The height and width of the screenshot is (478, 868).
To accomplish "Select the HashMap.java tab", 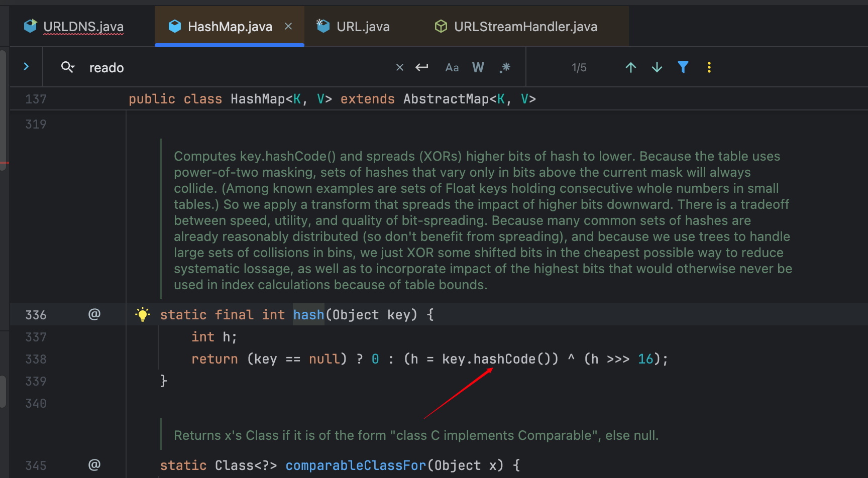I will click(230, 27).
